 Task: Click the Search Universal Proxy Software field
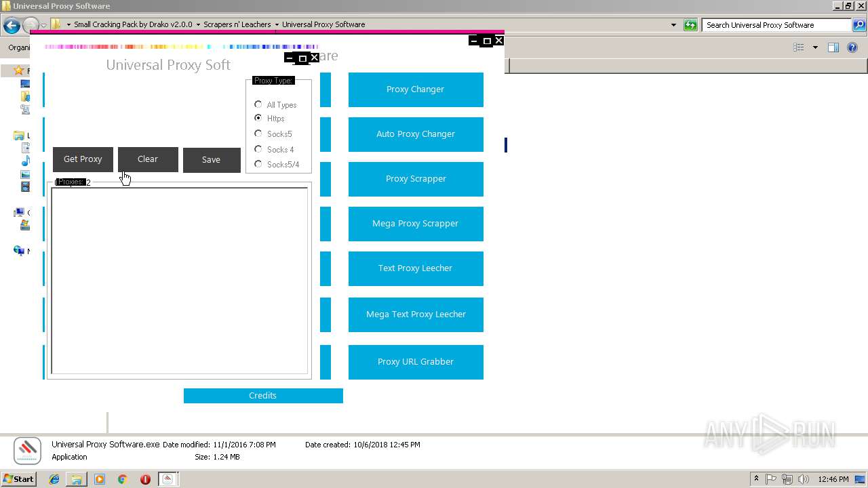pyautogui.click(x=776, y=25)
